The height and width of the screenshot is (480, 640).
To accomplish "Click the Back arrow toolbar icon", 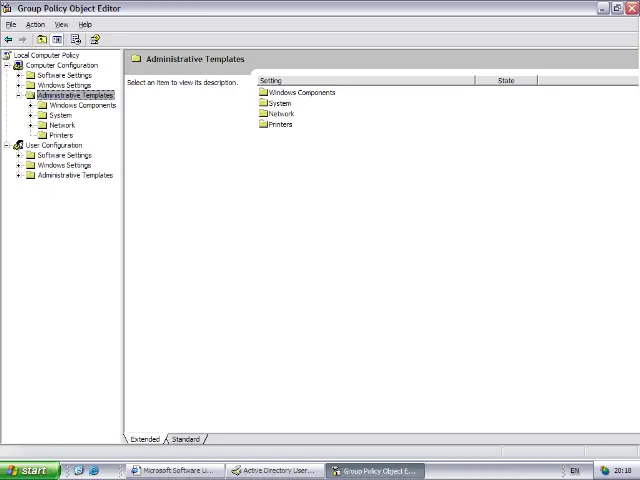I will tap(8, 40).
